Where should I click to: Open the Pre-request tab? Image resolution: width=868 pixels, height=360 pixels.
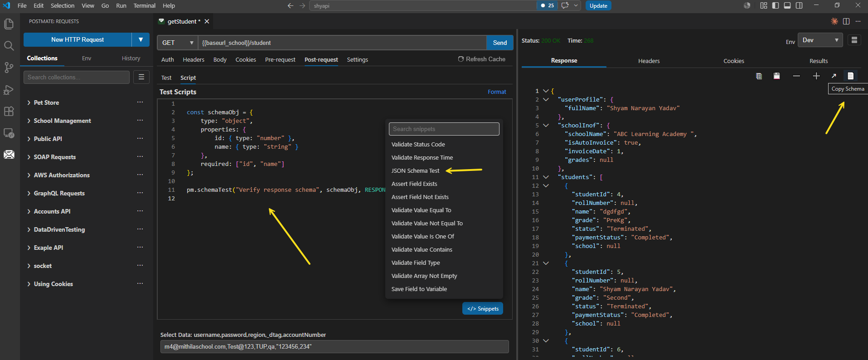[x=280, y=59]
